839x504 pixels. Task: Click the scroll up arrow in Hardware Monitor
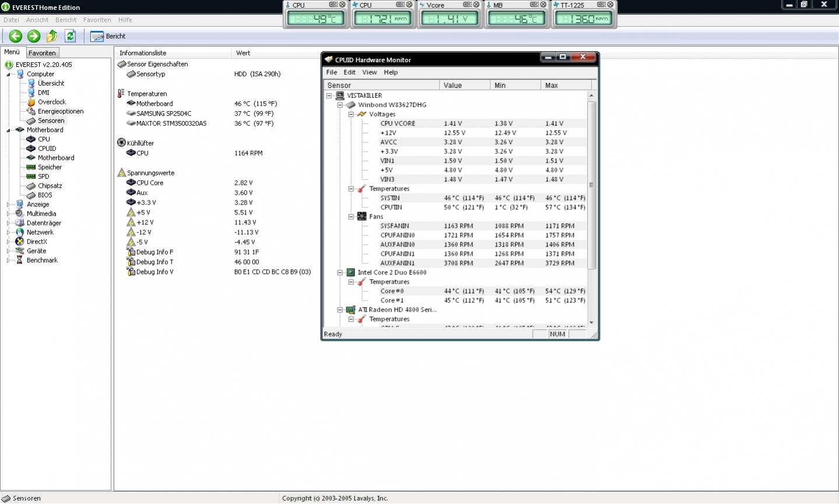pyautogui.click(x=591, y=95)
